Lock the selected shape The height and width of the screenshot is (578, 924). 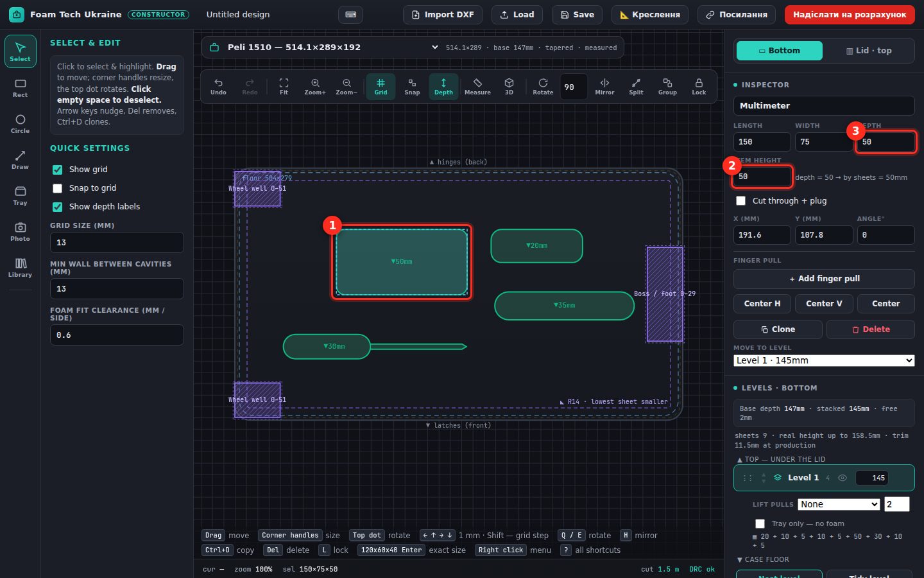[699, 87]
